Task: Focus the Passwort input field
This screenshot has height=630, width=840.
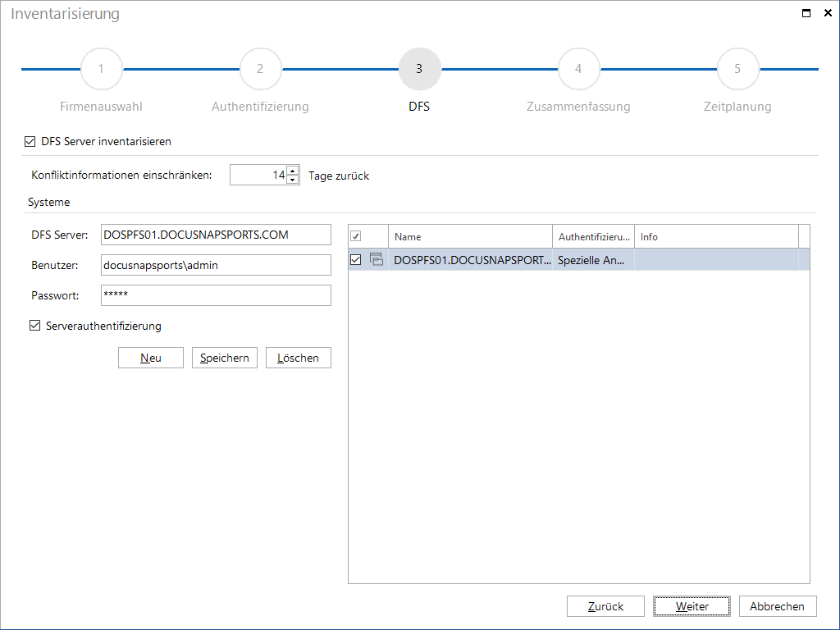Action: pos(216,295)
